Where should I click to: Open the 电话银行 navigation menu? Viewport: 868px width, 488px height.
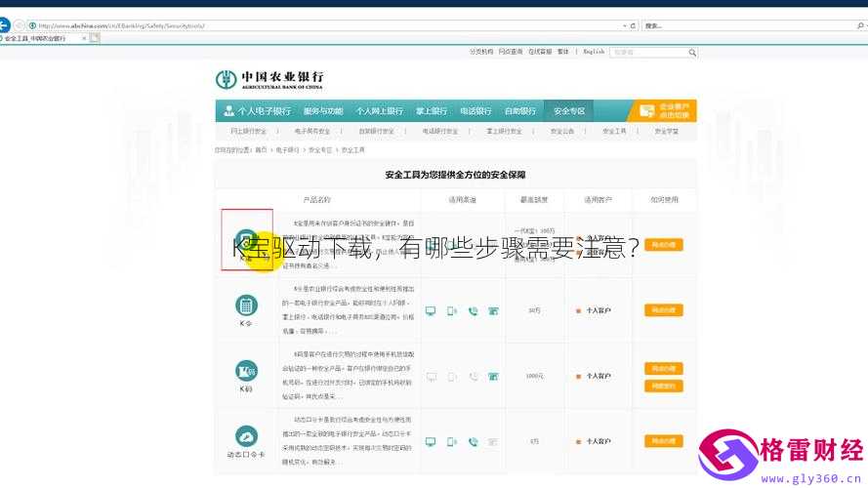475,111
